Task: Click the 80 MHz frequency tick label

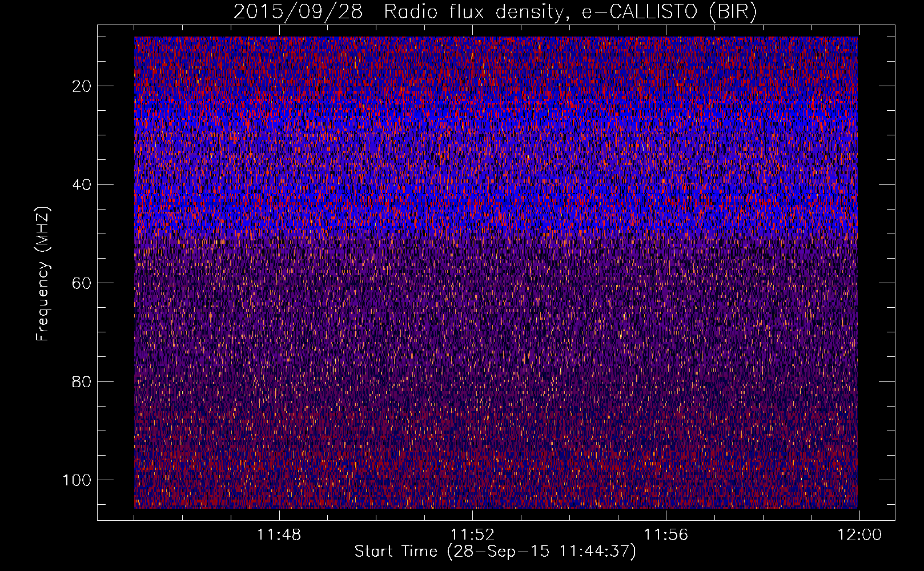Action: 82,382
